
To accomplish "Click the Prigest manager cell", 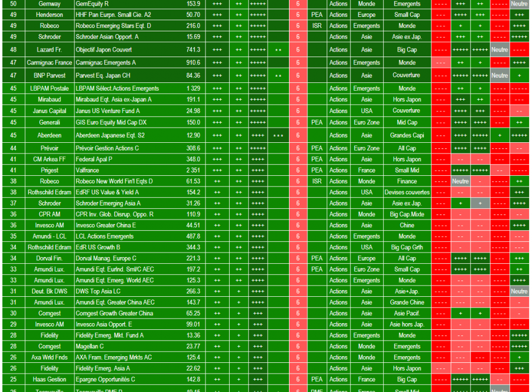I will (x=49, y=170).
